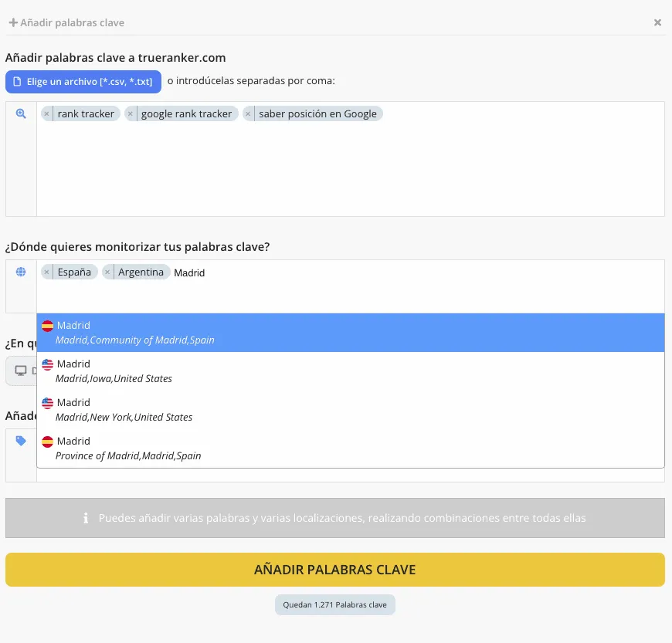The height and width of the screenshot is (643, 672).
Task: Click the blue tag icon of labels field
Action: click(21, 441)
